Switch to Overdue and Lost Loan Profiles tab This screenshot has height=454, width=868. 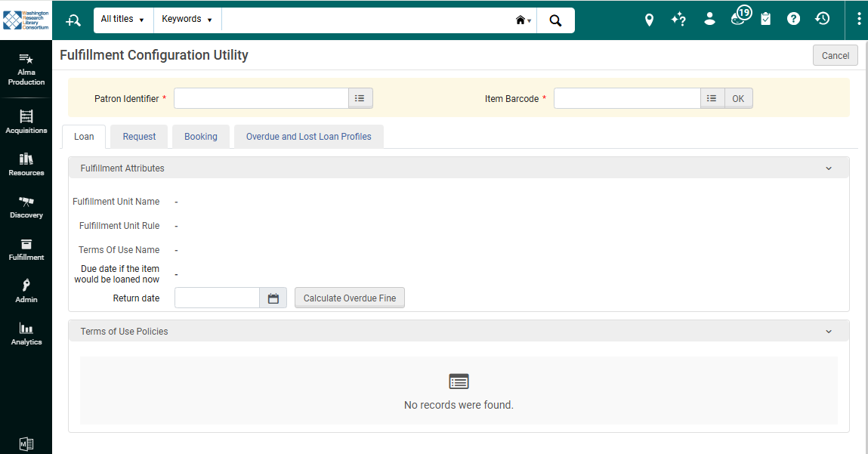click(x=308, y=137)
